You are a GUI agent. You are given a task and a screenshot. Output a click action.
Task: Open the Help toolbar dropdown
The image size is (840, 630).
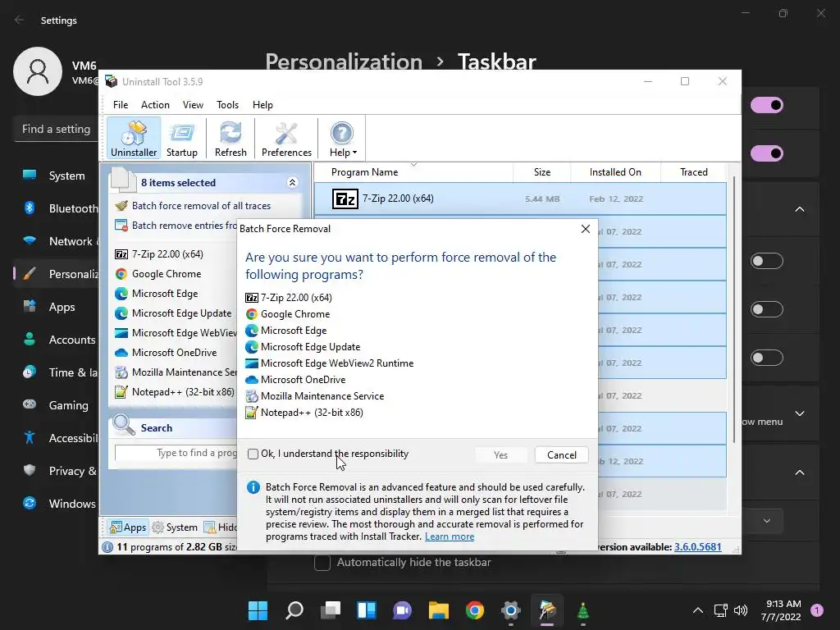pyautogui.click(x=342, y=138)
